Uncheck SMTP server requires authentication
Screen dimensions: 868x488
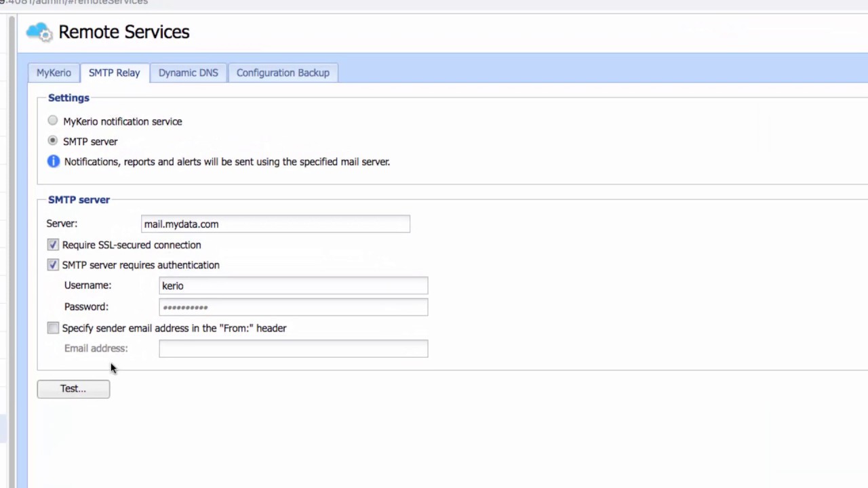(53, 265)
